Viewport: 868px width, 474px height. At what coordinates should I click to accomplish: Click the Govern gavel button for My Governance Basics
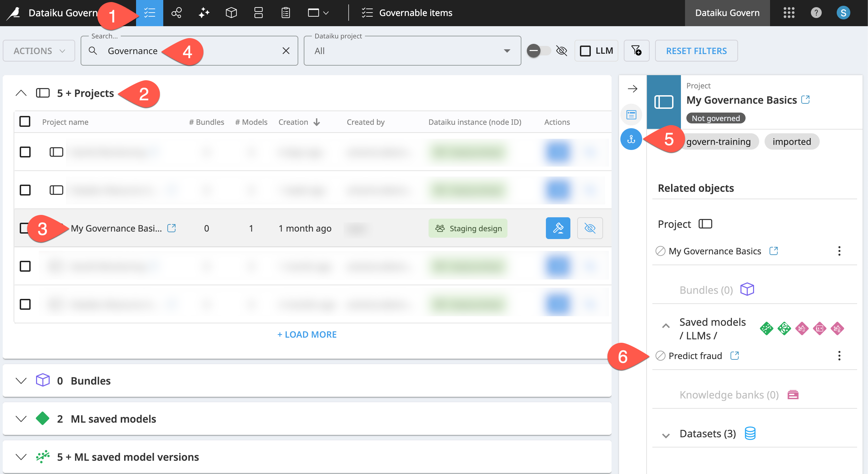coord(558,228)
